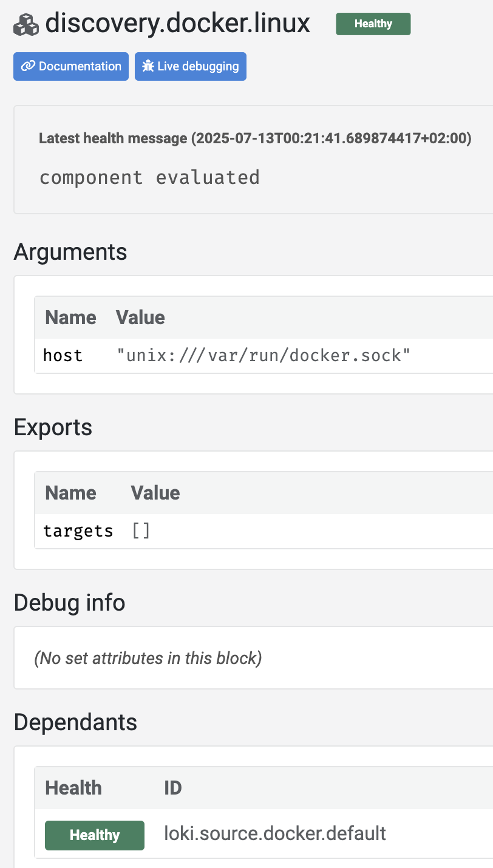This screenshot has width=493, height=868.
Task: Click Healthy badge in Dependants table
Action: (95, 835)
